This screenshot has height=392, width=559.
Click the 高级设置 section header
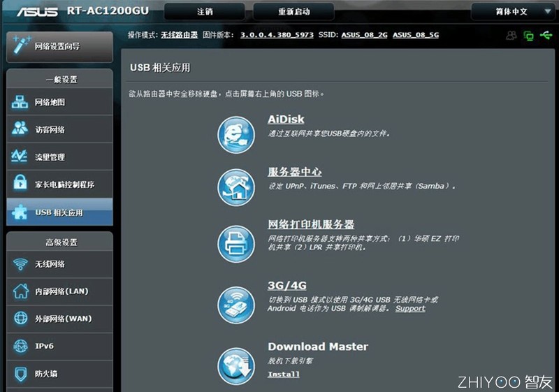click(x=61, y=242)
